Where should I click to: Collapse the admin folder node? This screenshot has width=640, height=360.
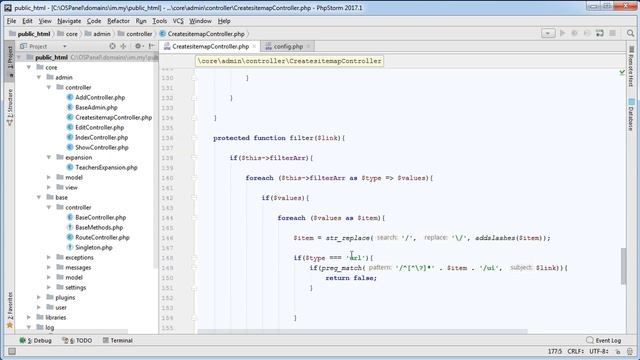click(39, 77)
